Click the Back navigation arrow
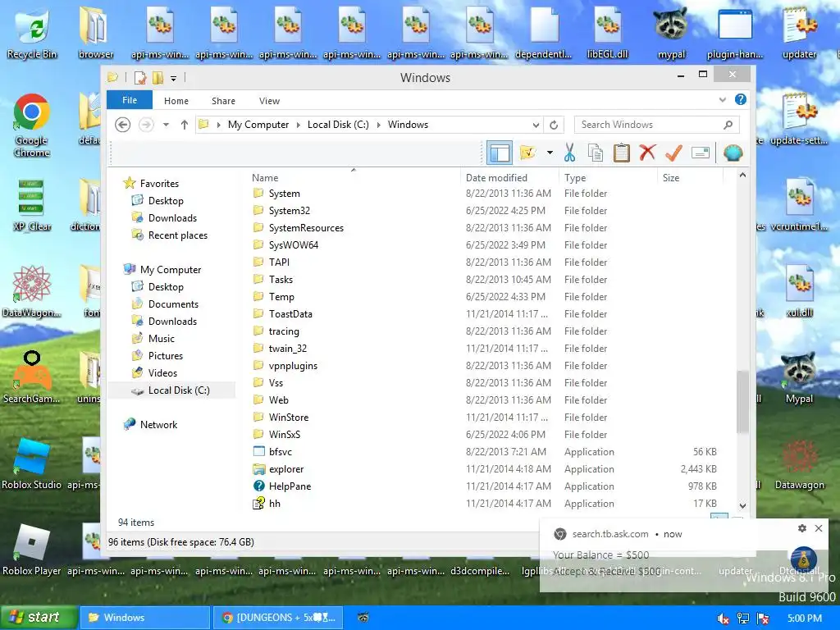840x630 pixels. tap(123, 125)
